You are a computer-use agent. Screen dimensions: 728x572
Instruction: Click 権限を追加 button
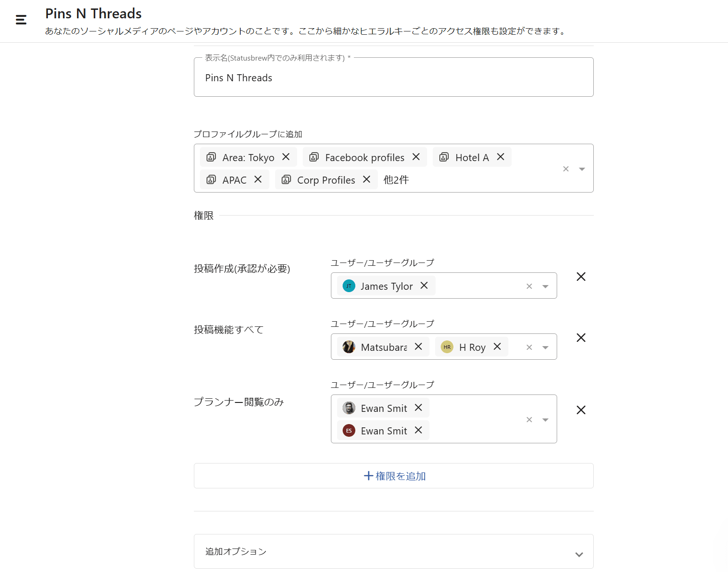point(394,476)
